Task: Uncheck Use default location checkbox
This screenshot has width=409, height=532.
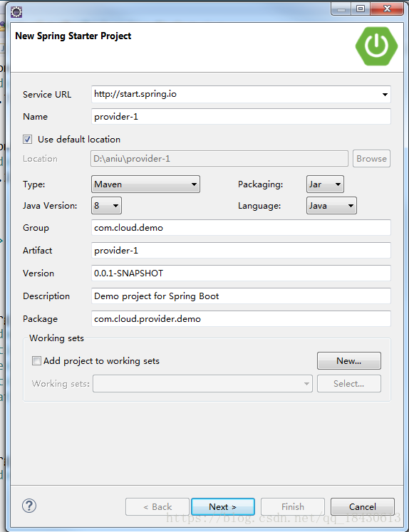Action: (28, 140)
